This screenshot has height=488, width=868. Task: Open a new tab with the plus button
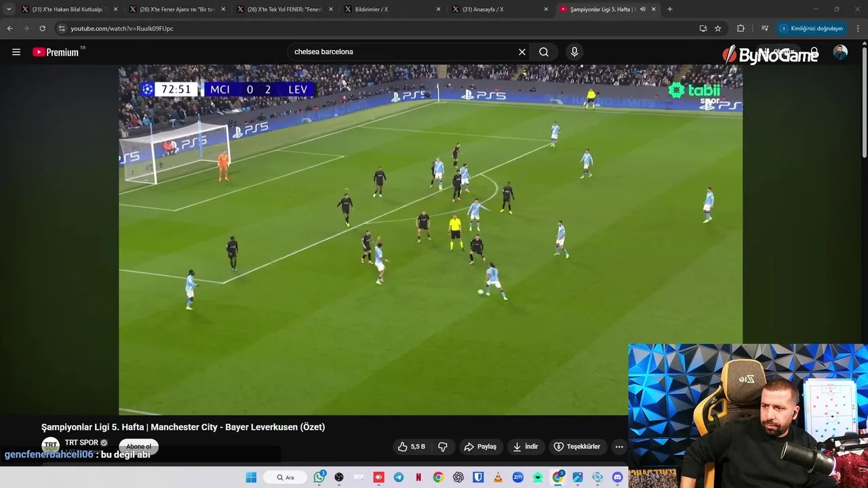[670, 9]
